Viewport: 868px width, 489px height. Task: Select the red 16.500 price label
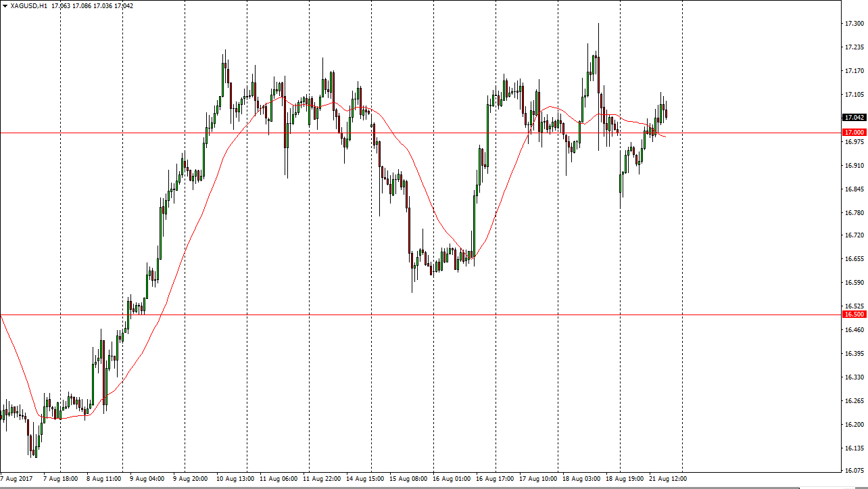(854, 315)
